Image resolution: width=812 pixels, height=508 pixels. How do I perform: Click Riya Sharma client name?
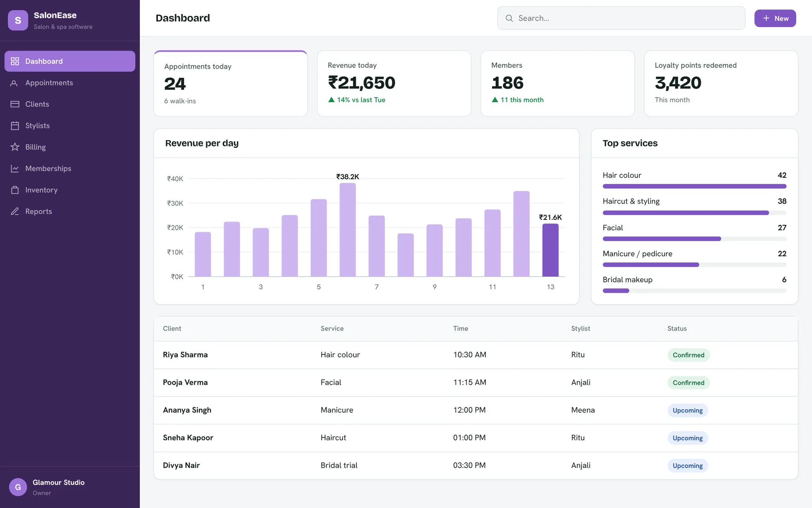pyautogui.click(x=185, y=355)
